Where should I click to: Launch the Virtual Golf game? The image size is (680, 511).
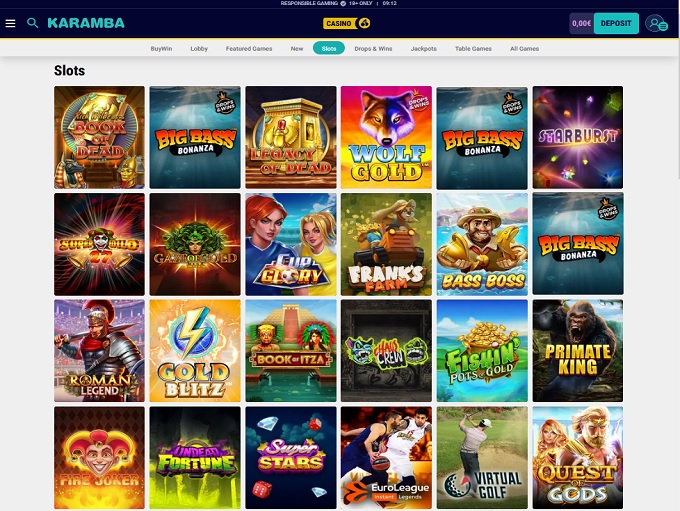pyautogui.click(x=482, y=458)
